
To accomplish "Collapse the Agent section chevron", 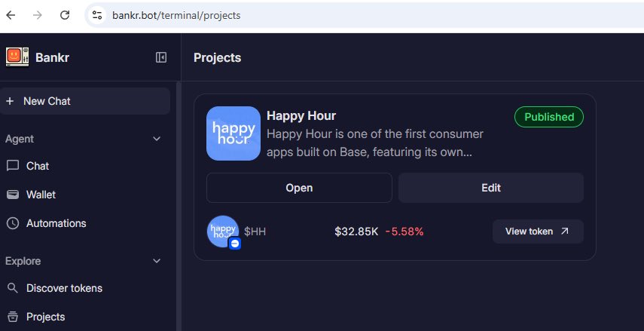I will tap(157, 139).
